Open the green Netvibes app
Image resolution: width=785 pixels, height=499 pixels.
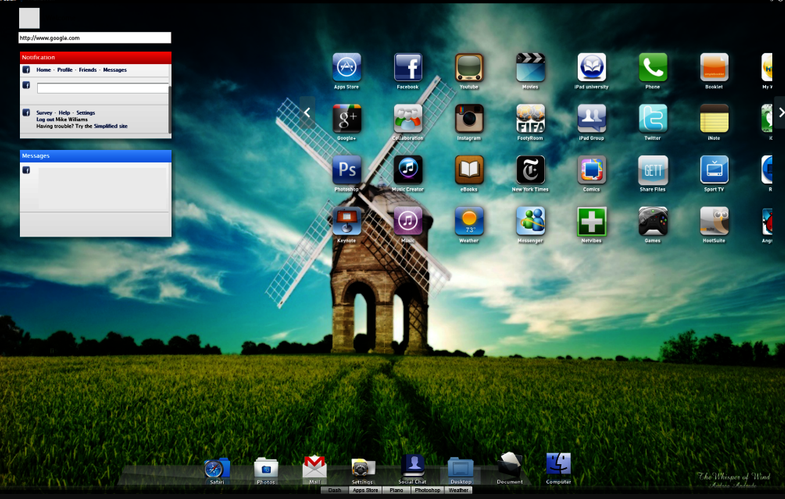tap(592, 221)
